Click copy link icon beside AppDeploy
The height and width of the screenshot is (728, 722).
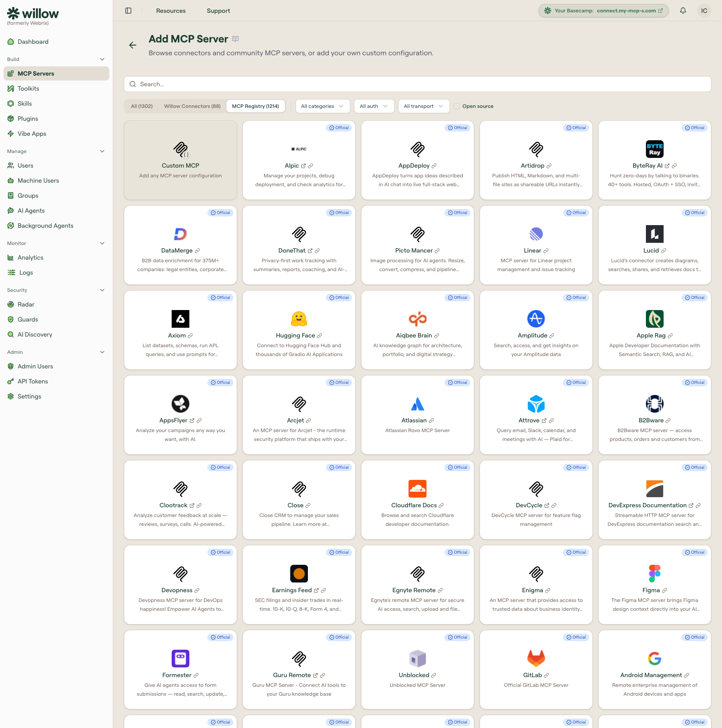(x=434, y=166)
